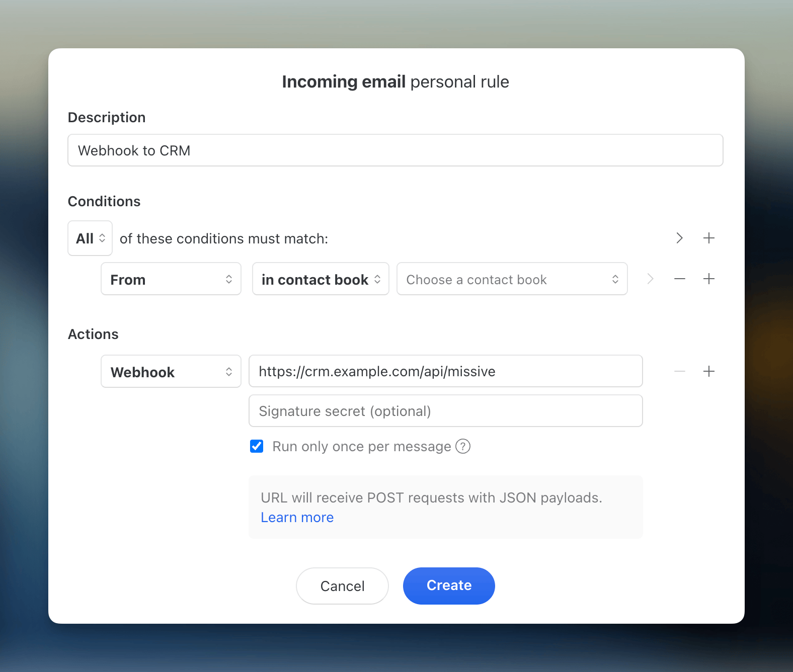Open the Choose a contact book dropdown

click(x=512, y=279)
